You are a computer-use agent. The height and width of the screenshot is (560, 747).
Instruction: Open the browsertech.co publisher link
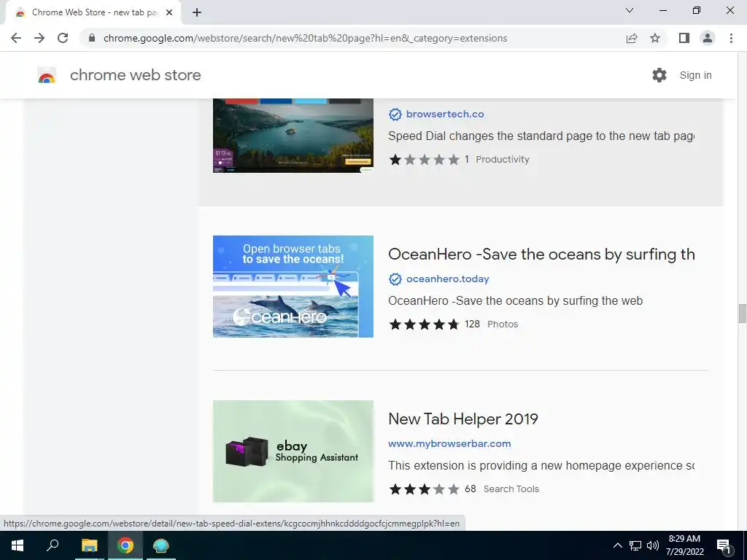coord(445,114)
